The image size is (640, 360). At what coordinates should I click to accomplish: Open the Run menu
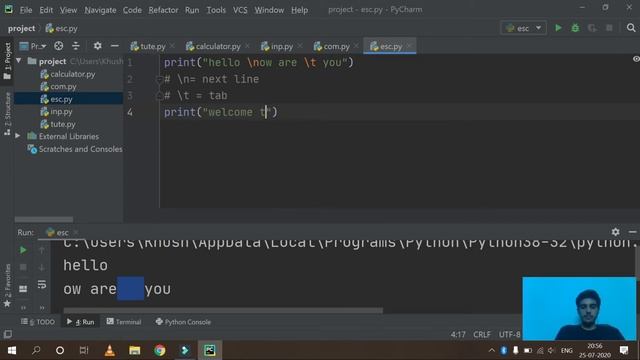click(192, 10)
